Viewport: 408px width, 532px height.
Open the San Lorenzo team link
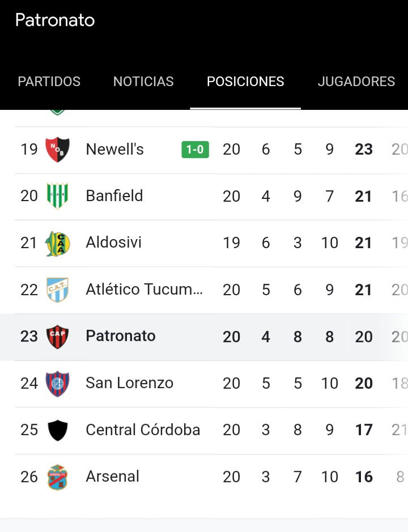[130, 383]
